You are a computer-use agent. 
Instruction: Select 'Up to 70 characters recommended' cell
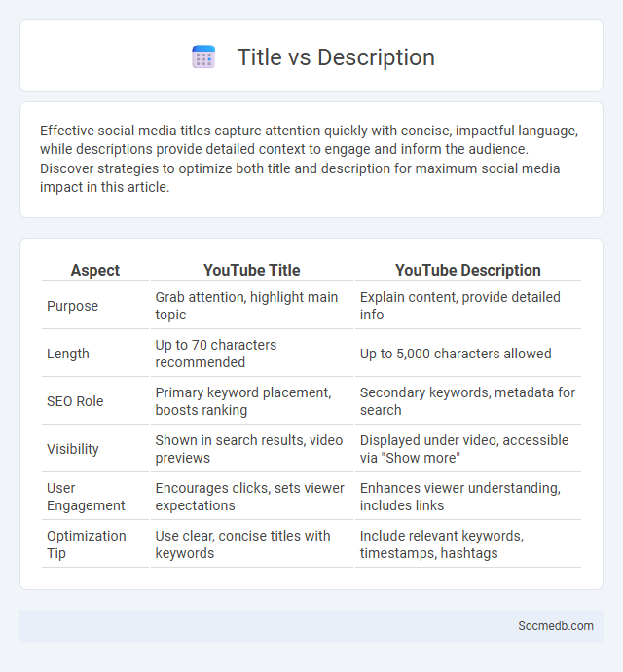[251, 354]
